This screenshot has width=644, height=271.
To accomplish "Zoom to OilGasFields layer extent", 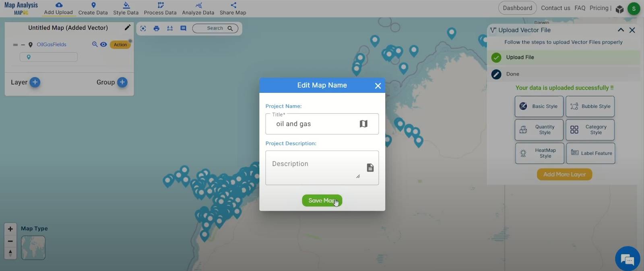I will pyautogui.click(x=95, y=44).
